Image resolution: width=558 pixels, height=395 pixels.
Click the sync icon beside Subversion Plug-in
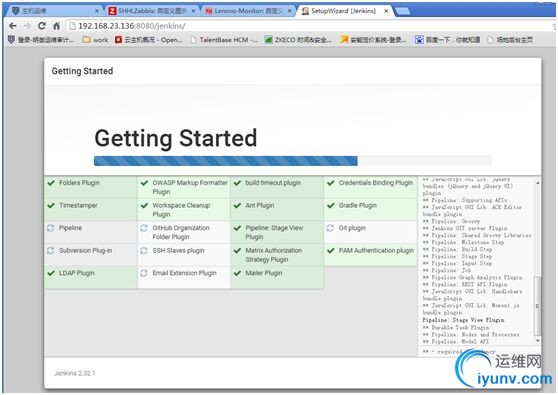tap(51, 251)
